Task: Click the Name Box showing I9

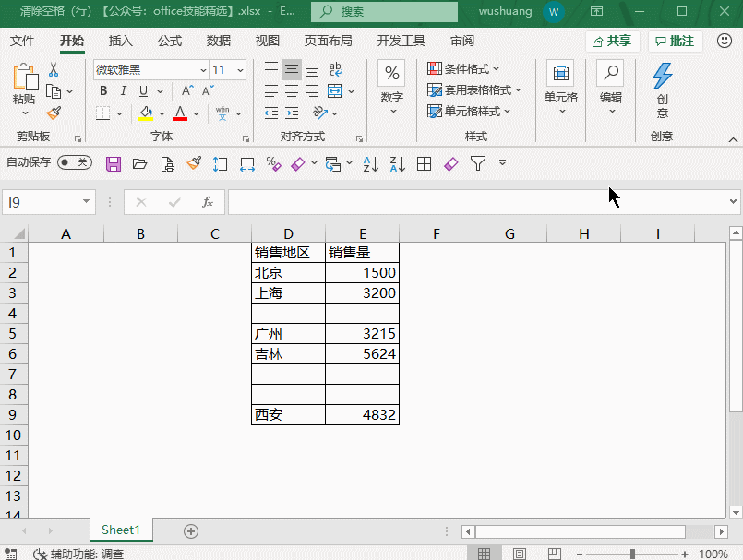Action: point(49,202)
